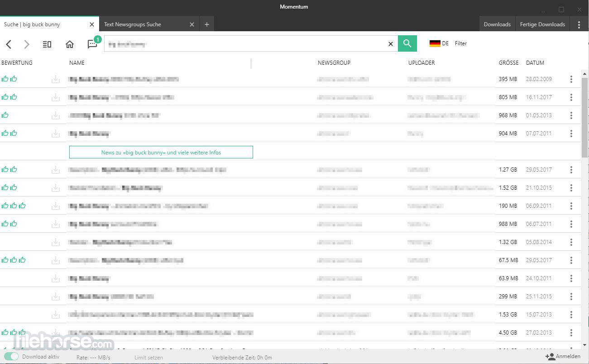Viewport: 589px width, 364px height.
Task: Select the '395 MB' size cell
Action: pos(508,79)
